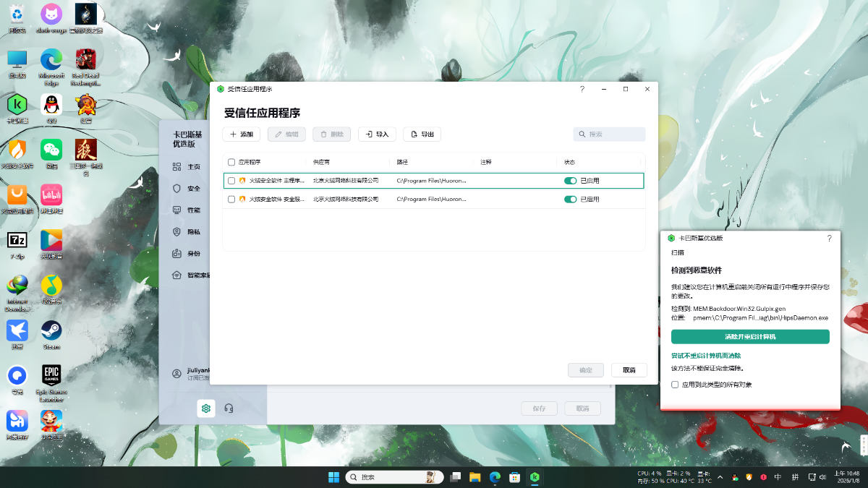Open This PC monitor desktop icon
Viewport: 868px width, 488px height.
point(17,64)
